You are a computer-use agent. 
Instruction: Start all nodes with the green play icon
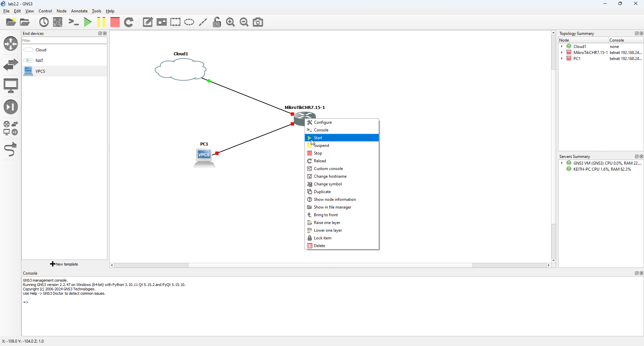pyautogui.click(x=87, y=22)
